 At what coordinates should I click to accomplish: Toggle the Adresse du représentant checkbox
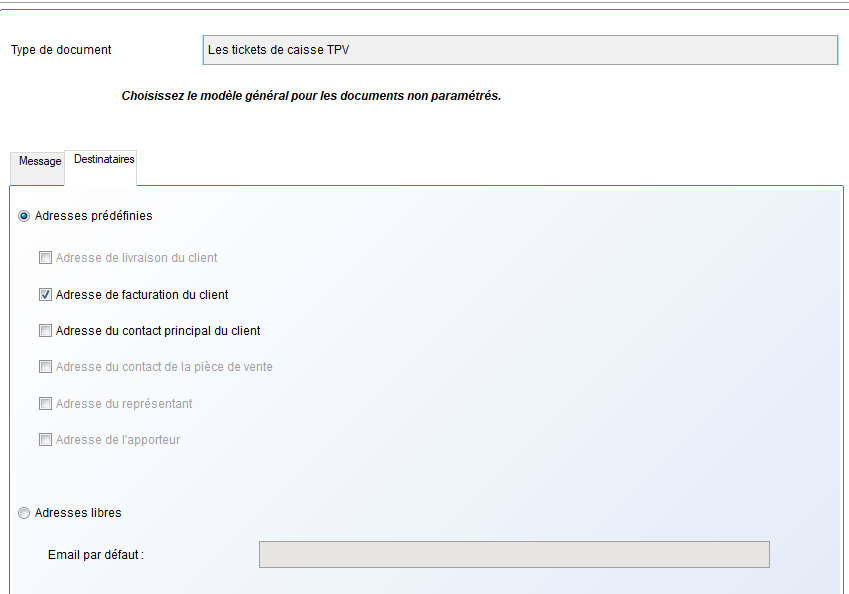click(45, 404)
